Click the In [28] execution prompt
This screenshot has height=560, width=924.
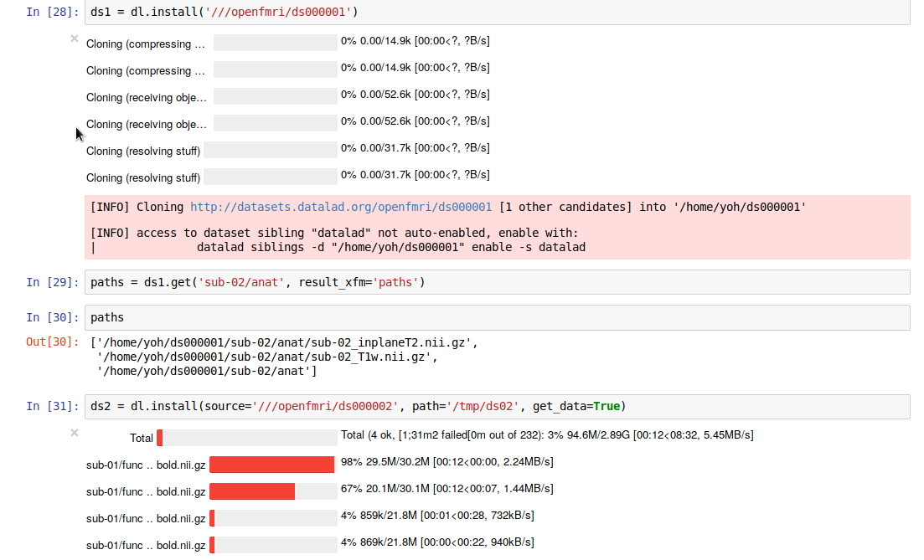[x=52, y=12]
